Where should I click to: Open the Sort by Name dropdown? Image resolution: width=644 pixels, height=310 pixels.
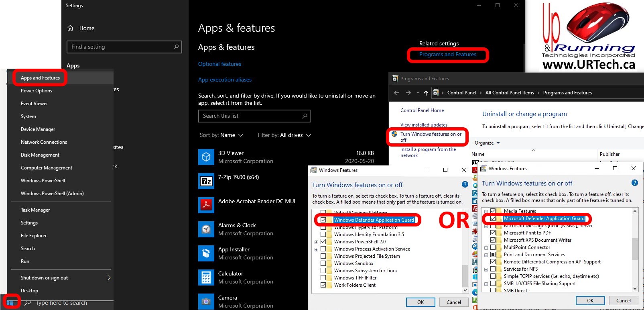pyautogui.click(x=221, y=135)
